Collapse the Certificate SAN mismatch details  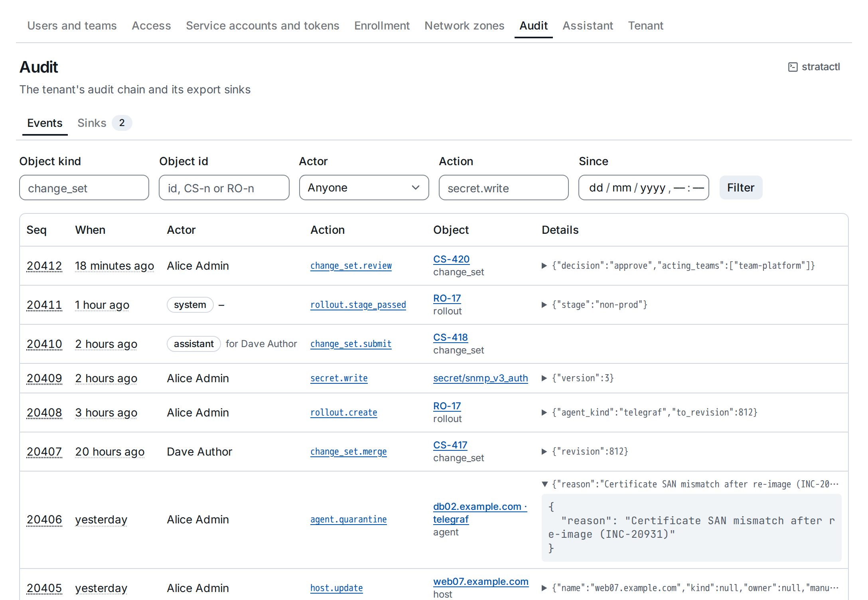(544, 484)
